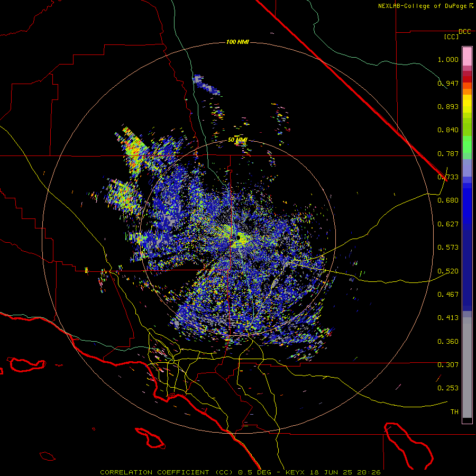Click the 50 NMI range ring label
The image size is (476, 476).
click(x=237, y=140)
